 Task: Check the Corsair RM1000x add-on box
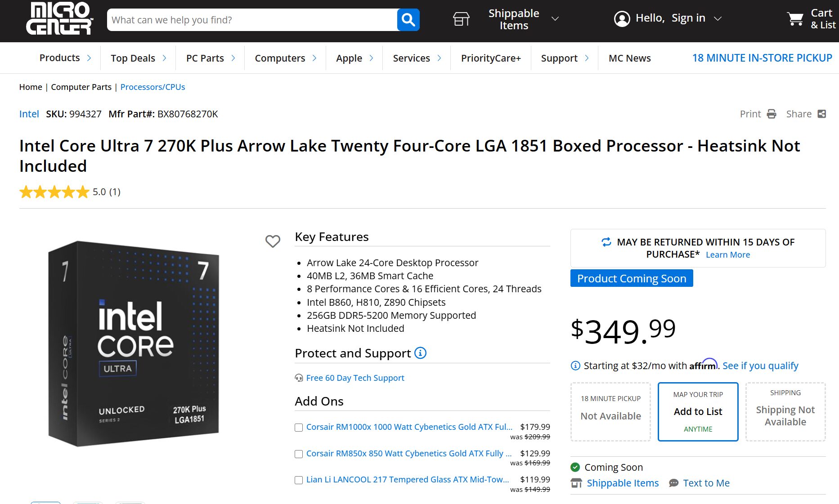(x=299, y=428)
